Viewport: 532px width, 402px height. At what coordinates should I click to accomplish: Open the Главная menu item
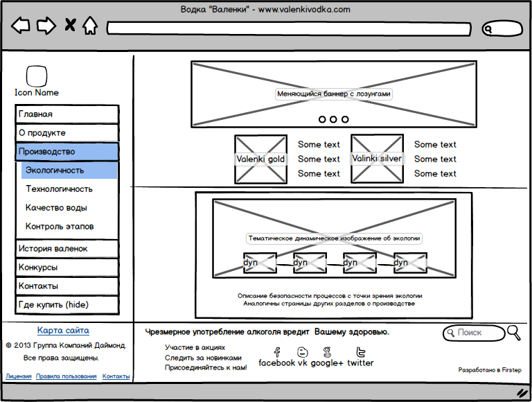[67, 114]
